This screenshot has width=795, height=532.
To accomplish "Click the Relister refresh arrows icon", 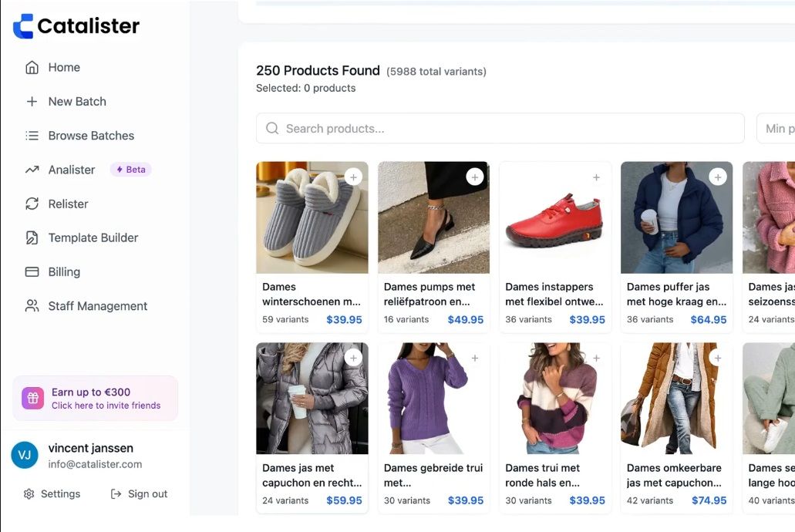I will click(32, 204).
